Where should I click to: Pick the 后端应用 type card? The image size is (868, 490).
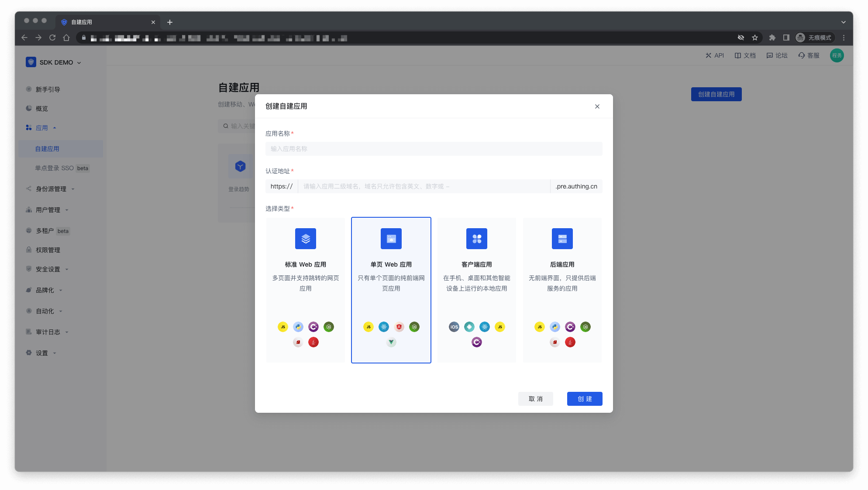(x=562, y=290)
